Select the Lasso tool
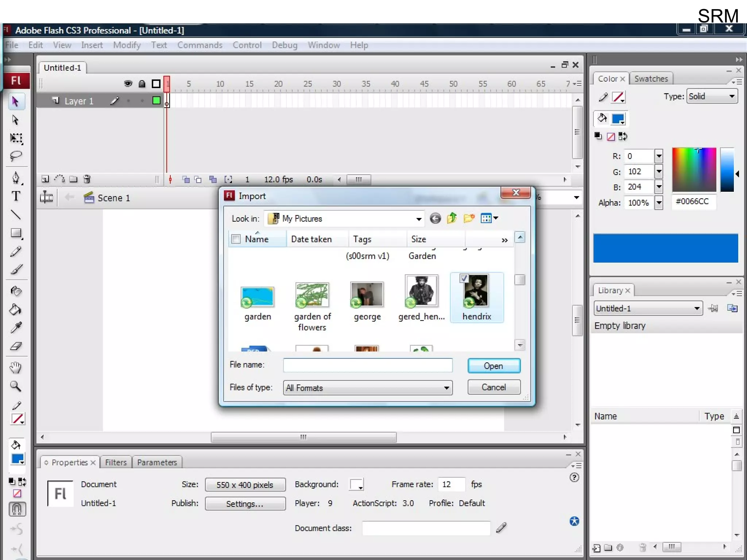 (x=16, y=156)
